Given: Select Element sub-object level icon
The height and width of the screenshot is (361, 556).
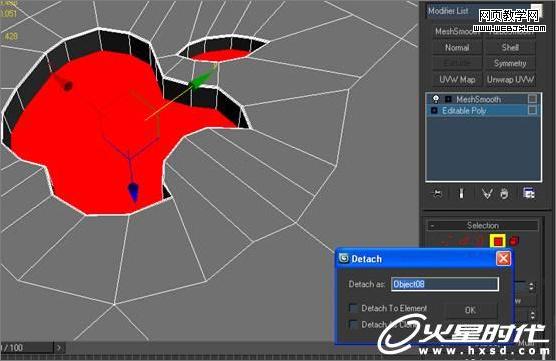Looking at the screenshot, I should (513, 241).
